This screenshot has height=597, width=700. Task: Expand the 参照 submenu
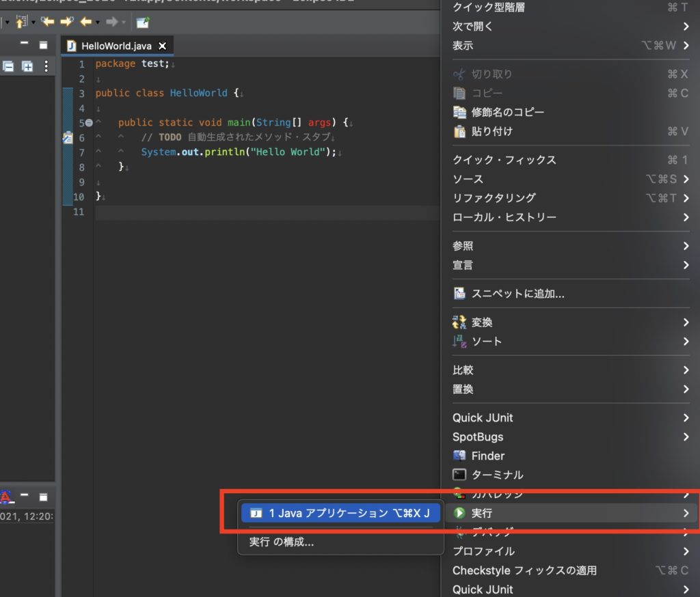pos(570,246)
